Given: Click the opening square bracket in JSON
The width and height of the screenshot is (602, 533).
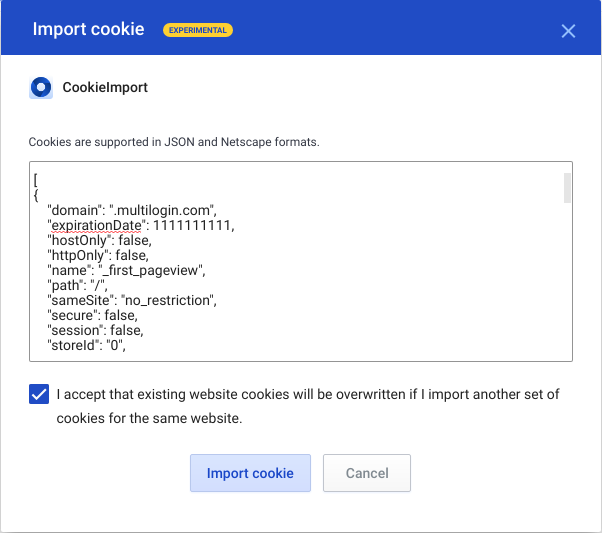Looking at the screenshot, I should click(x=35, y=180).
